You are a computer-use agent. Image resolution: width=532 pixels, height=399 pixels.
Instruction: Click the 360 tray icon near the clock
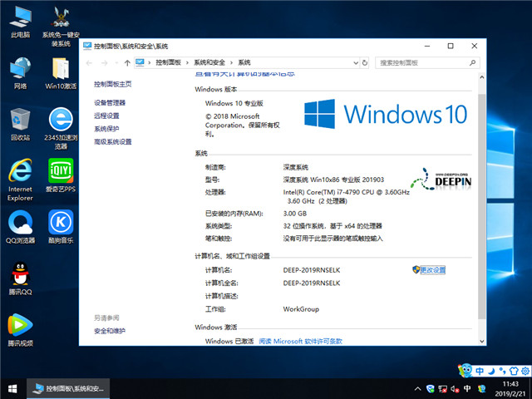[x=482, y=389]
